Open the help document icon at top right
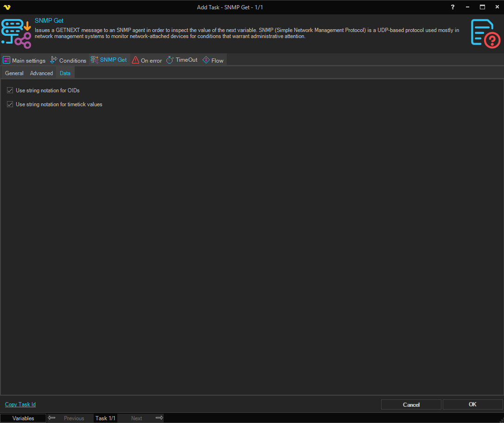Screen dimensions: 504x423 click(x=485, y=33)
